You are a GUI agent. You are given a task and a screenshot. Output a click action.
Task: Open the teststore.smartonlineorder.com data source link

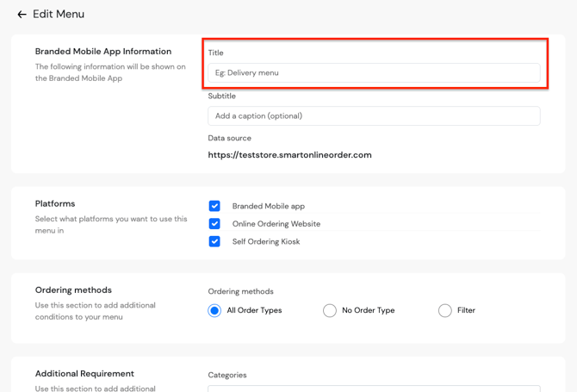(x=289, y=155)
